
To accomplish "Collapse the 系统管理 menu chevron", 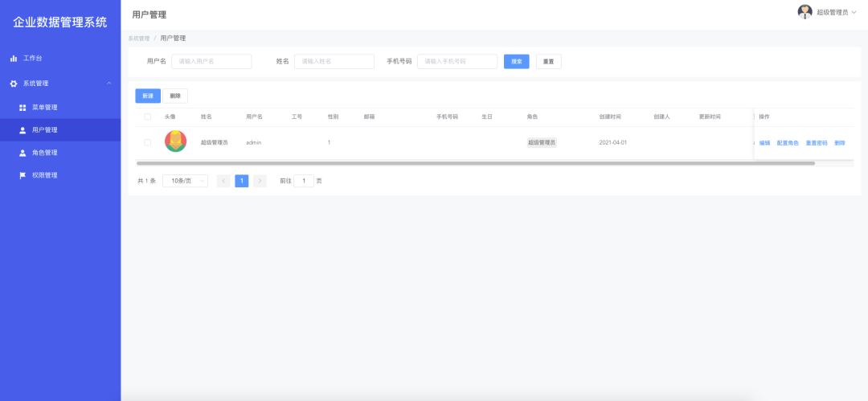I will coord(109,84).
